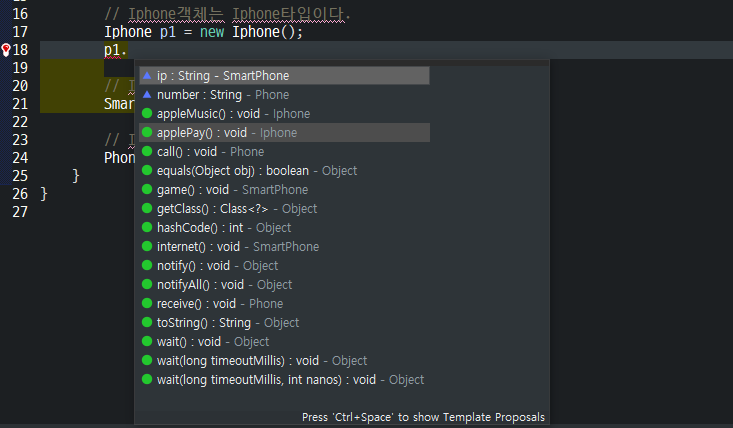Pick the applePay() method proposal
The height and width of the screenshot is (428, 733).
pos(284,133)
